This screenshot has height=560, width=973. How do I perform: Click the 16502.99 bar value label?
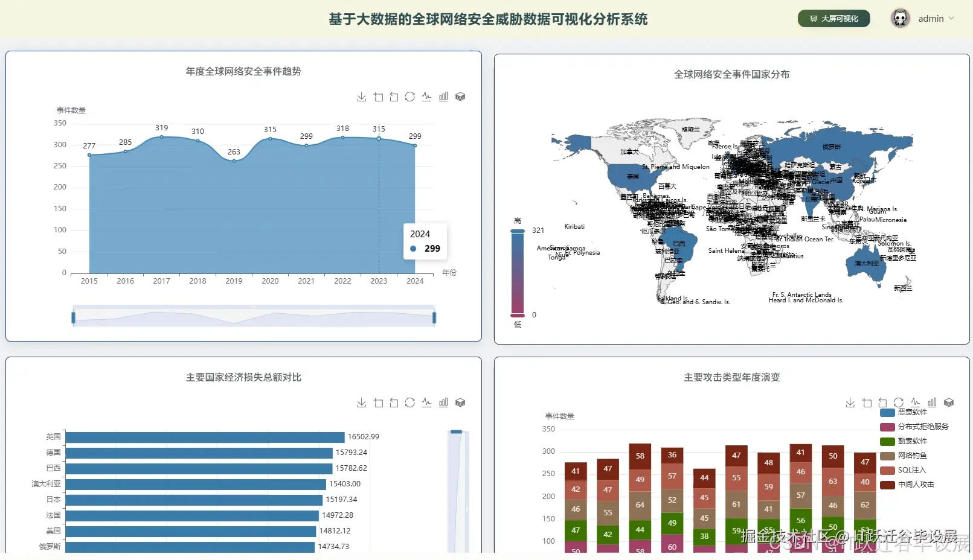364,437
